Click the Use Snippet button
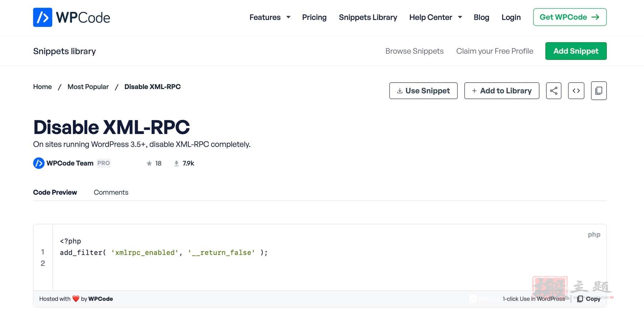This screenshot has width=644, height=327. [423, 91]
